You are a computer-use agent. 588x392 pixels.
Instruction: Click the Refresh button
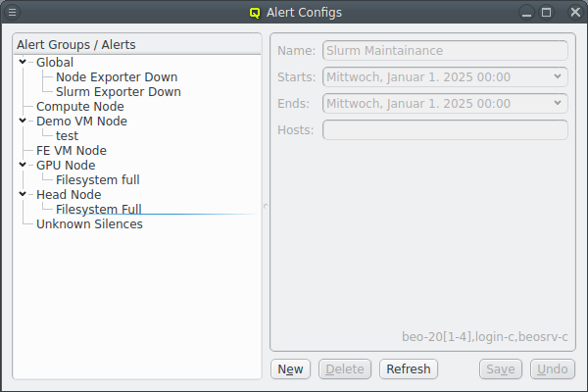point(409,369)
